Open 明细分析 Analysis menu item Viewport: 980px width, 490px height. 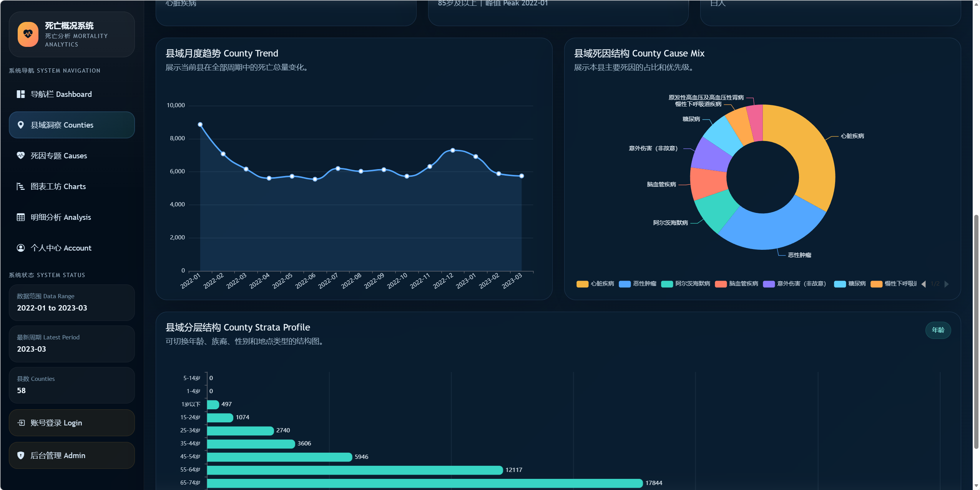(x=61, y=217)
